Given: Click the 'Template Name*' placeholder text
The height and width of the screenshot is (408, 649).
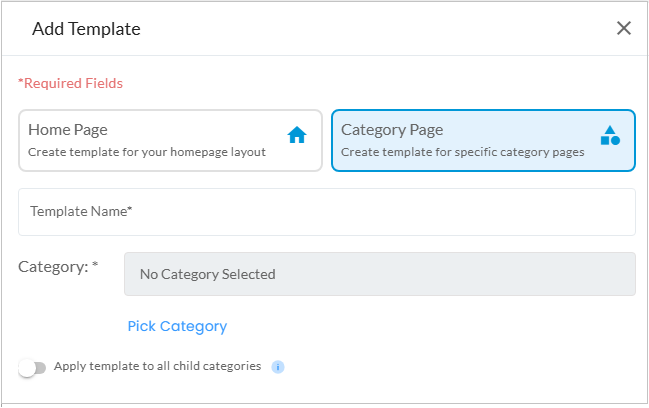Looking at the screenshot, I should pos(81,212).
